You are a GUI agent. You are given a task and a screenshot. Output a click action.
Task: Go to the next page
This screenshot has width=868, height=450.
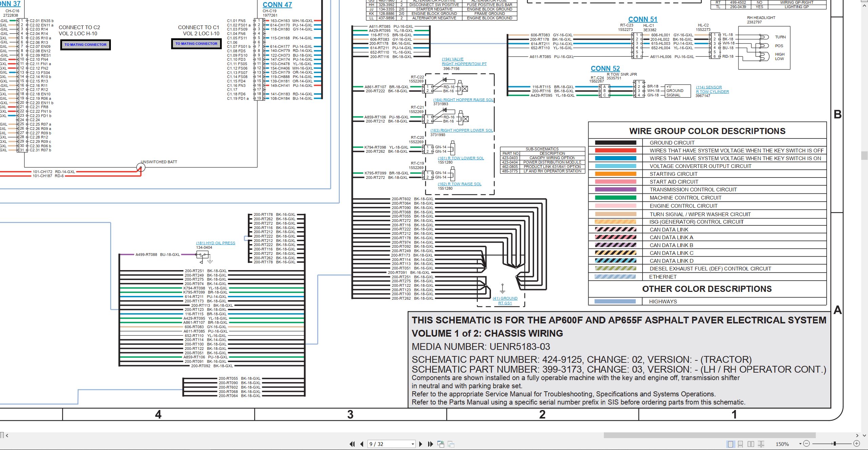click(x=421, y=444)
